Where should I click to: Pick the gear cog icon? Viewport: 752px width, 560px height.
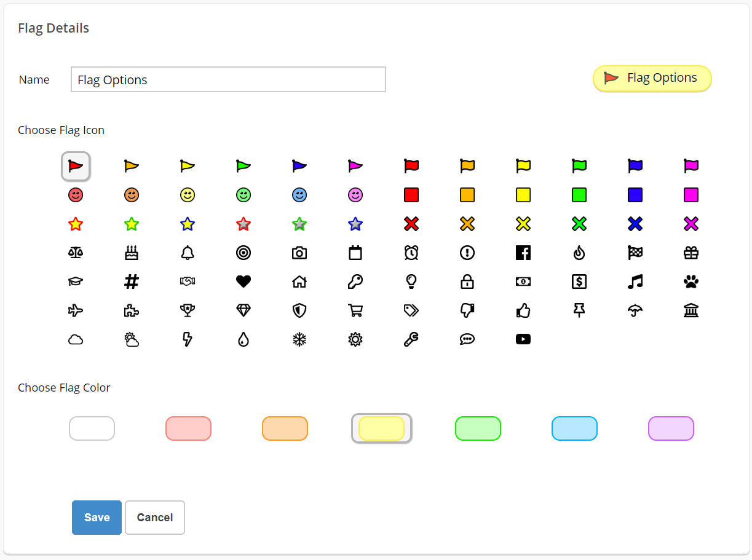(x=355, y=339)
